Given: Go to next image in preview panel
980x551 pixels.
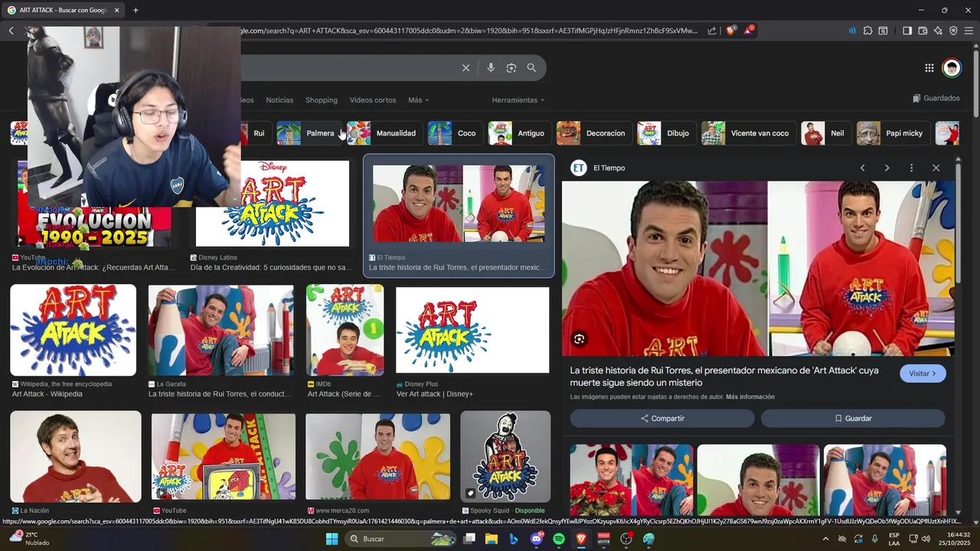Looking at the screenshot, I should click(x=887, y=168).
